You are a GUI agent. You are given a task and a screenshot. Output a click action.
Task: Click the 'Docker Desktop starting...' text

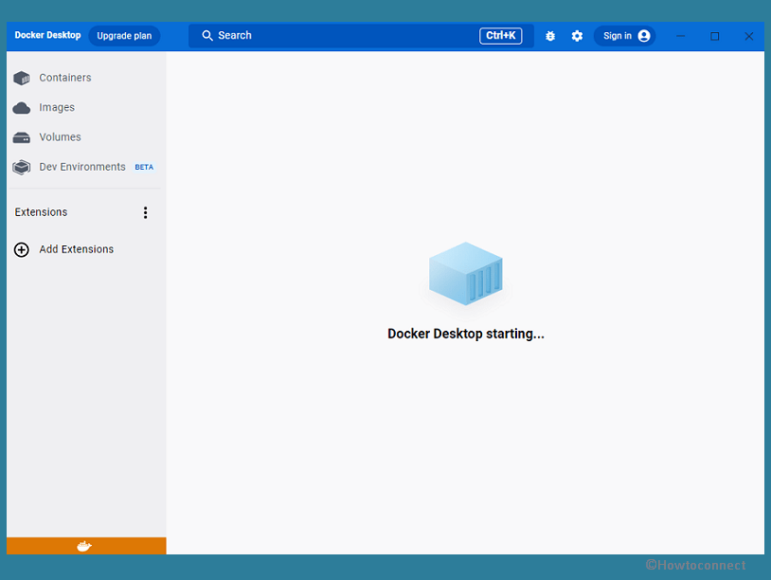pyautogui.click(x=466, y=334)
